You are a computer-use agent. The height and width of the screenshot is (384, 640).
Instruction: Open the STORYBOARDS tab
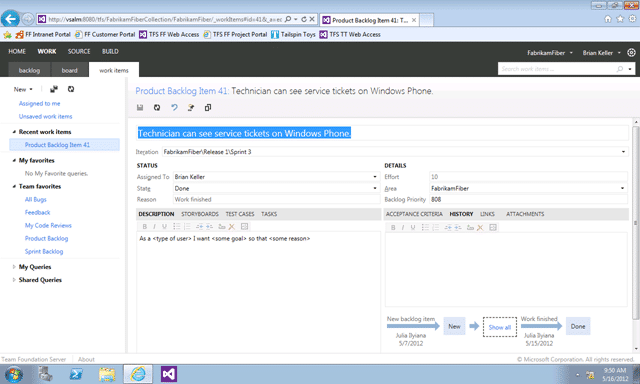(x=200, y=214)
